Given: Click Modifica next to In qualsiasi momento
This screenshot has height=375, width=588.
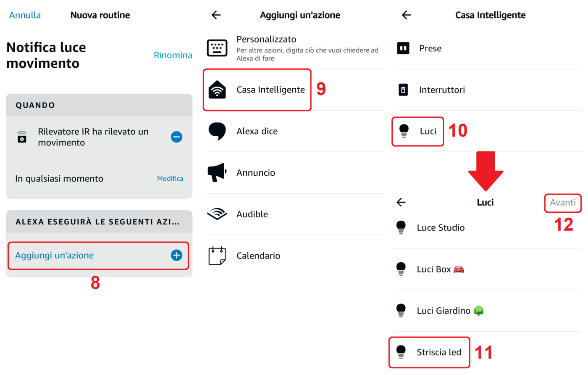Looking at the screenshot, I should coord(170,179).
